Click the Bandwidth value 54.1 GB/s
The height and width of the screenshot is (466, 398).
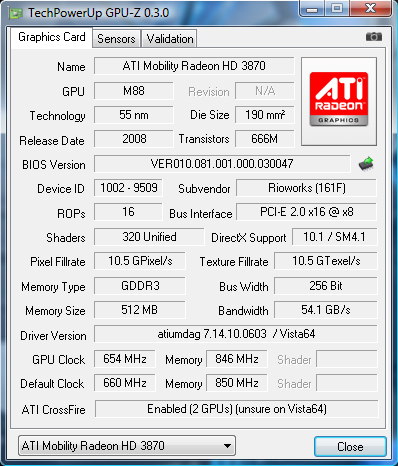[x=326, y=310]
